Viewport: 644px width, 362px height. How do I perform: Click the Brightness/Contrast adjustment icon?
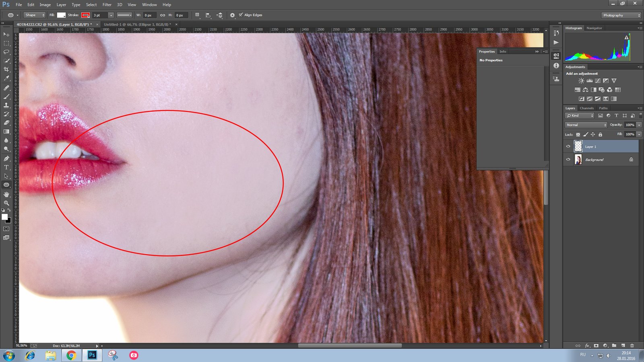pos(581,81)
